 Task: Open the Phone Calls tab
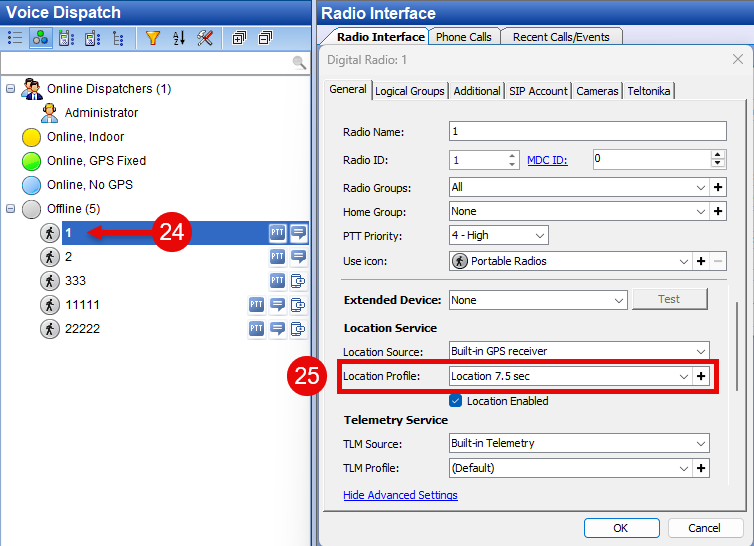(x=463, y=37)
